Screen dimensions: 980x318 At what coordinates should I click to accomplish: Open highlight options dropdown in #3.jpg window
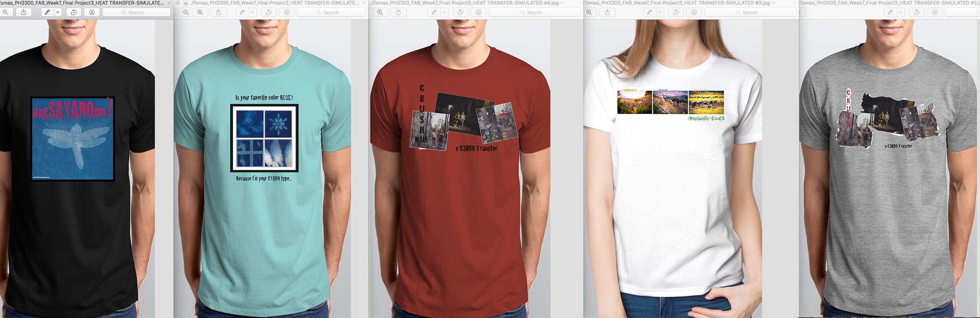(660, 12)
